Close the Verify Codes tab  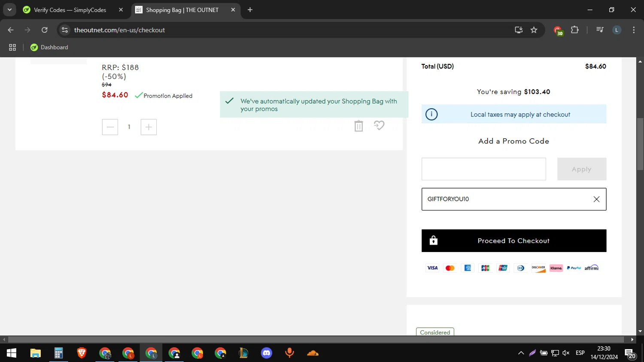[x=121, y=10]
